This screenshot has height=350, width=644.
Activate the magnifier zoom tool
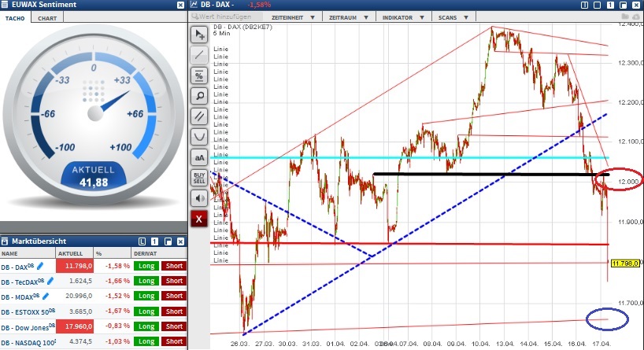tap(199, 96)
